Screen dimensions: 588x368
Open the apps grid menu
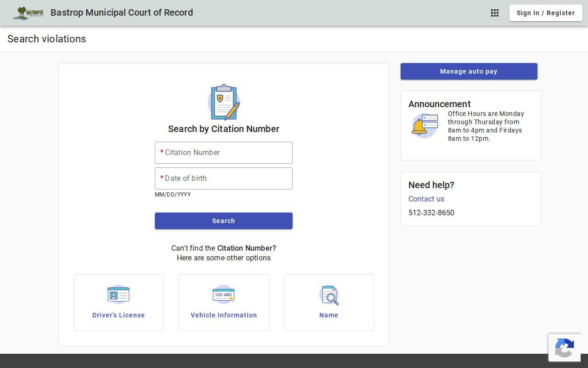(495, 13)
